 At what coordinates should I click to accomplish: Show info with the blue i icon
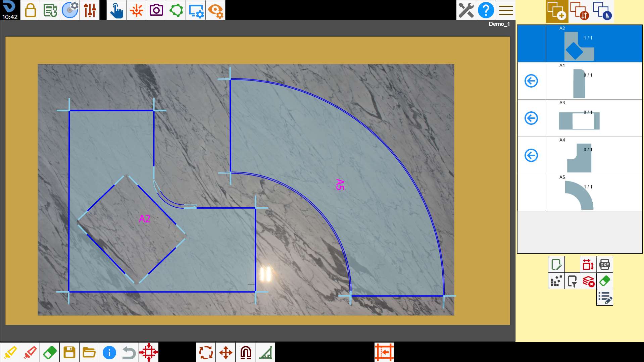click(x=109, y=352)
